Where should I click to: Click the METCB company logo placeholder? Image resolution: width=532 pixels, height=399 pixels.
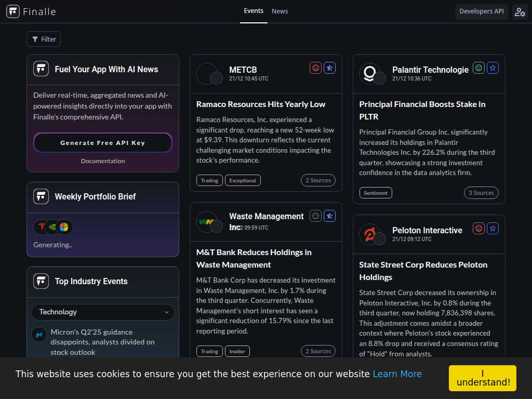tap(207, 73)
